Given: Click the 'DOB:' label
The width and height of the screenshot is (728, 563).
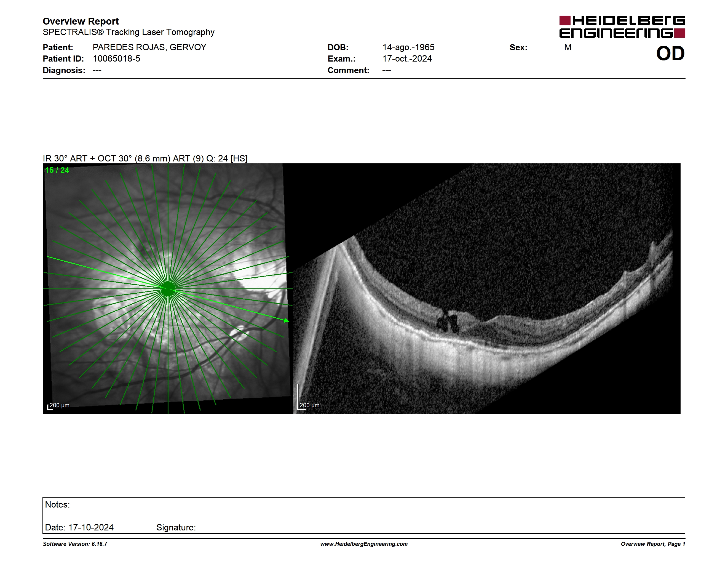Looking at the screenshot, I should [x=338, y=47].
